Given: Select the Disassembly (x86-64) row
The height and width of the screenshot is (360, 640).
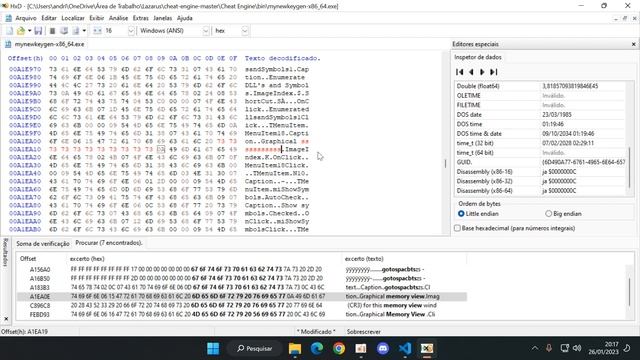Looking at the screenshot, I should click(x=540, y=191).
